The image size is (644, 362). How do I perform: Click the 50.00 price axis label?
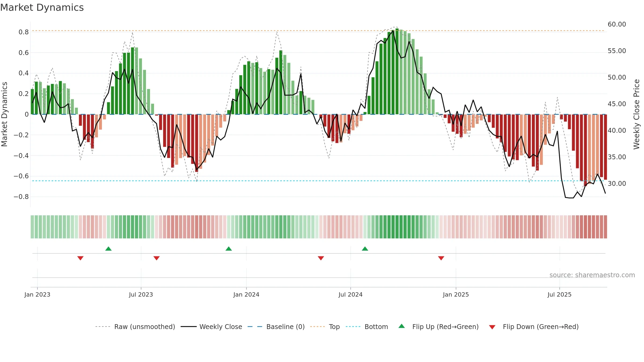coord(617,77)
